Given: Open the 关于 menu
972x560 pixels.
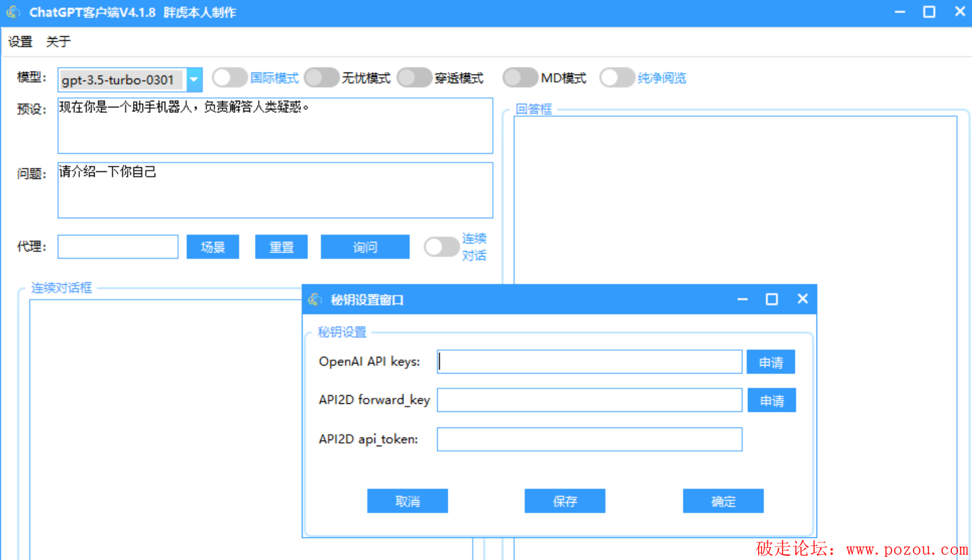Looking at the screenshot, I should tap(59, 42).
